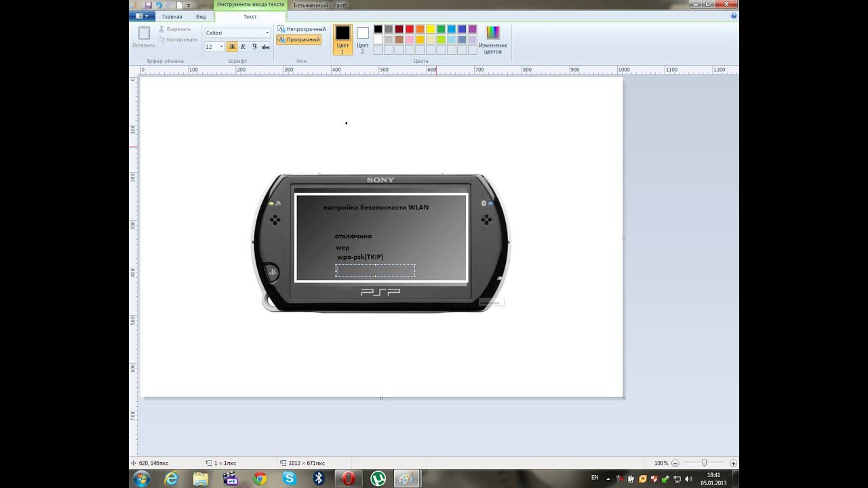Pick the green color swatch
868x488 pixels.
(x=441, y=29)
